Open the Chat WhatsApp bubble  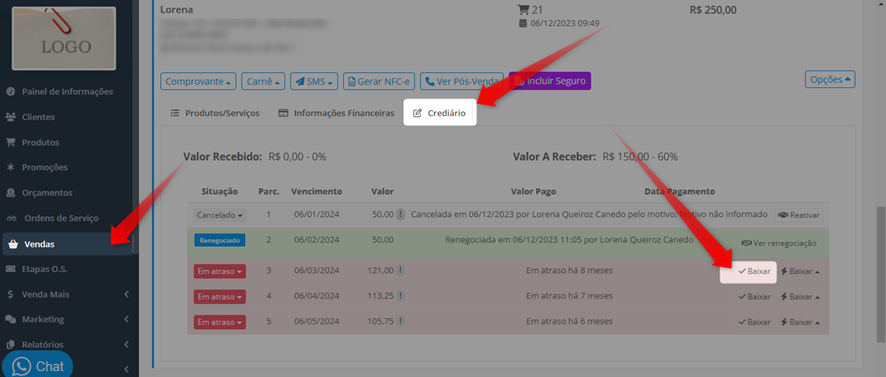click(x=37, y=366)
